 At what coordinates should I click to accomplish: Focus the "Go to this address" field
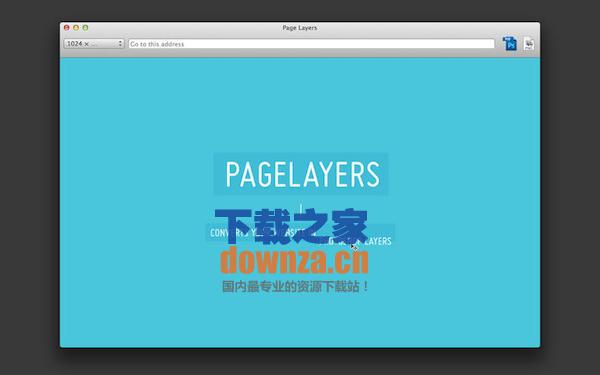pyautogui.click(x=311, y=44)
